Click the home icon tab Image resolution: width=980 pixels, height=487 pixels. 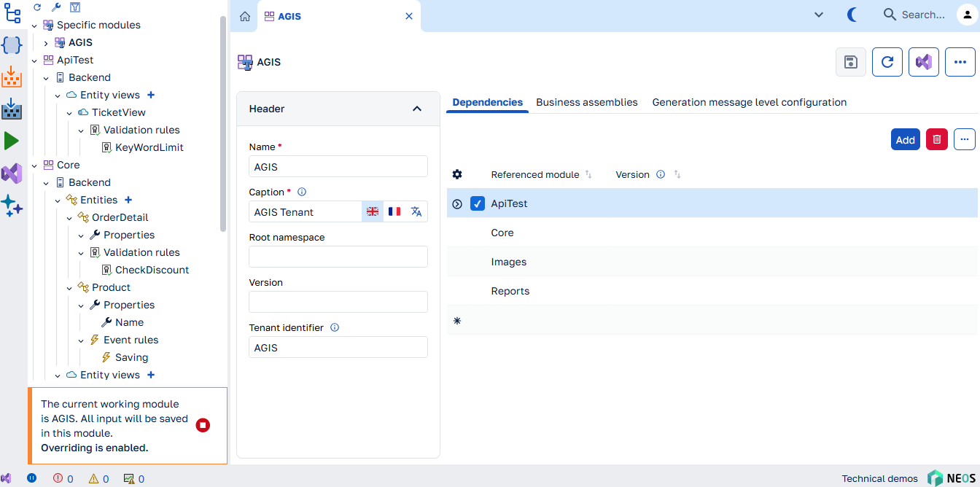point(245,16)
